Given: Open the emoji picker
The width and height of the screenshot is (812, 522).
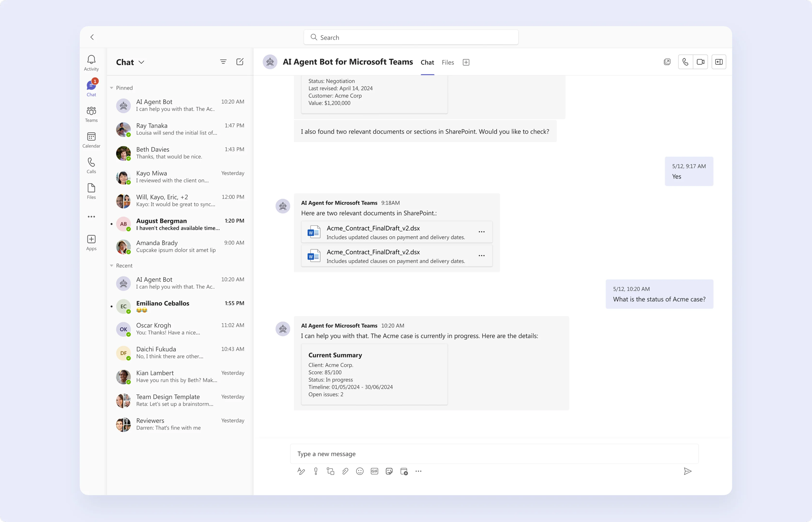Looking at the screenshot, I should (360, 471).
